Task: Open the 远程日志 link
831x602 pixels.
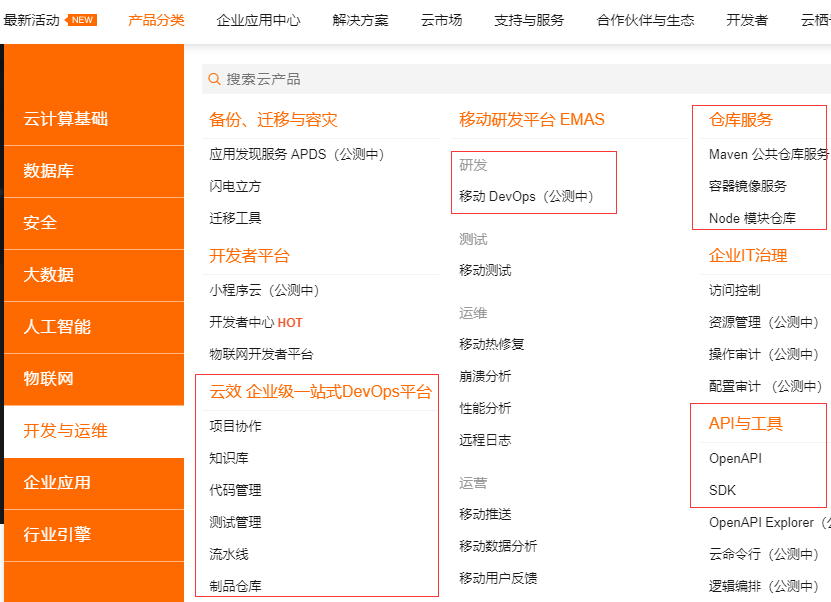Action: 485,440
